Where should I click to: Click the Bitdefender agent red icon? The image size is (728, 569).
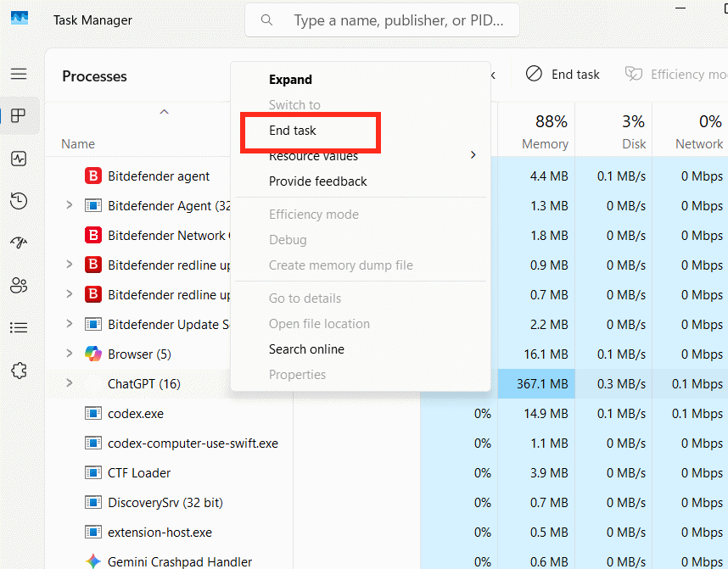[x=92, y=176]
